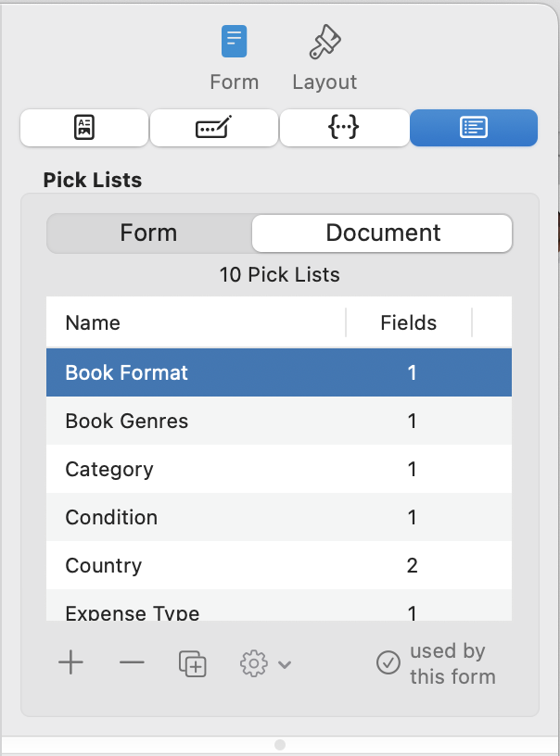Toggle the Form segment

pyautogui.click(x=148, y=233)
